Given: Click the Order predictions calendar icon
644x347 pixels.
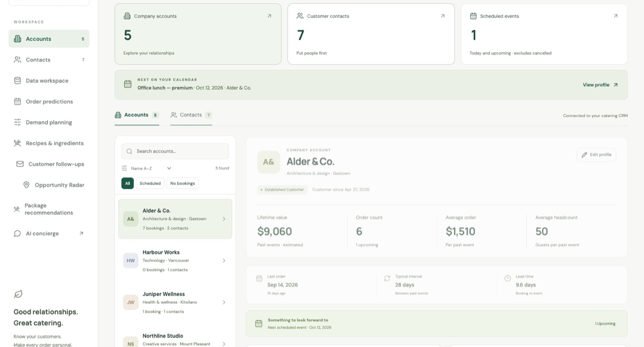Looking at the screenshot, I should pos(17,101).
